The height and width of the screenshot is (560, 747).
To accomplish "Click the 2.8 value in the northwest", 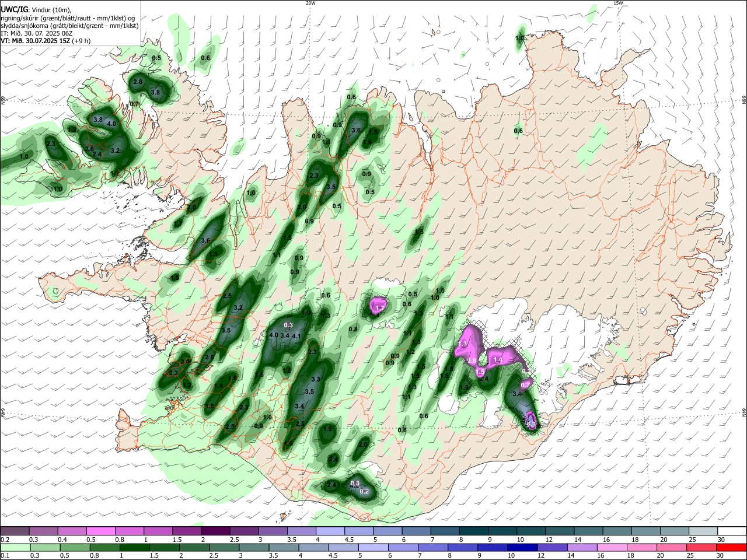I will (x=138, y=82).
